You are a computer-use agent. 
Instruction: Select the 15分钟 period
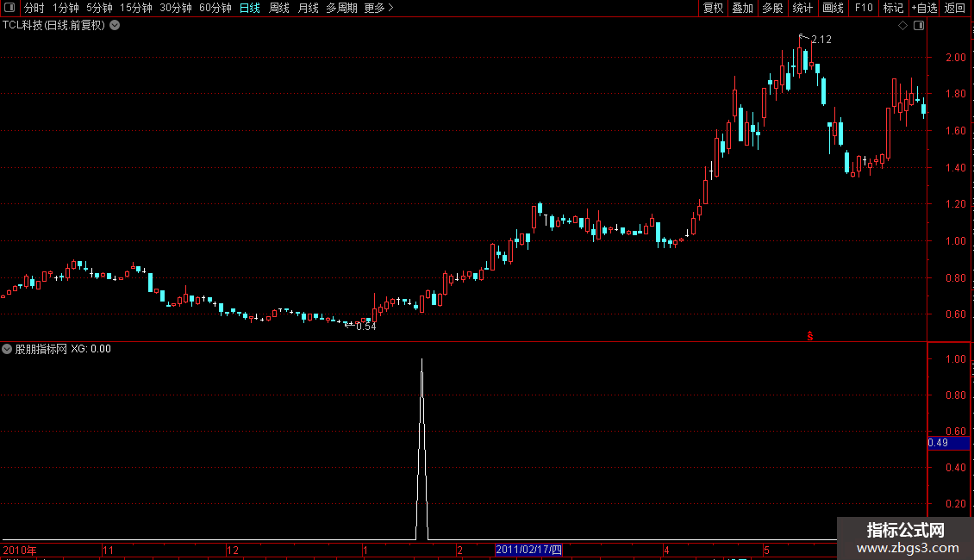coord(136,8)
